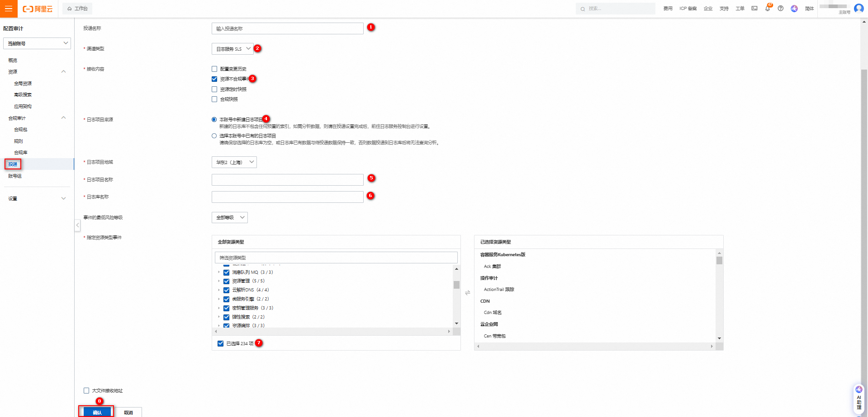The width and height of the screenshot is (868, 417).
Task: Open the 工作台 workbench
Action: click(x=77, y=9)
